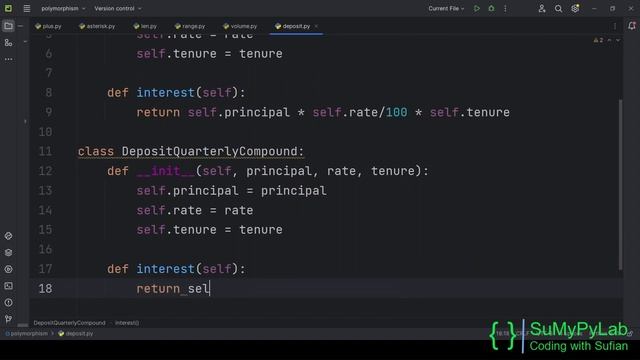Collapse the project panel using dash button
The height and width of the screenshot is (360, 640).
click(x=20, y=26)
